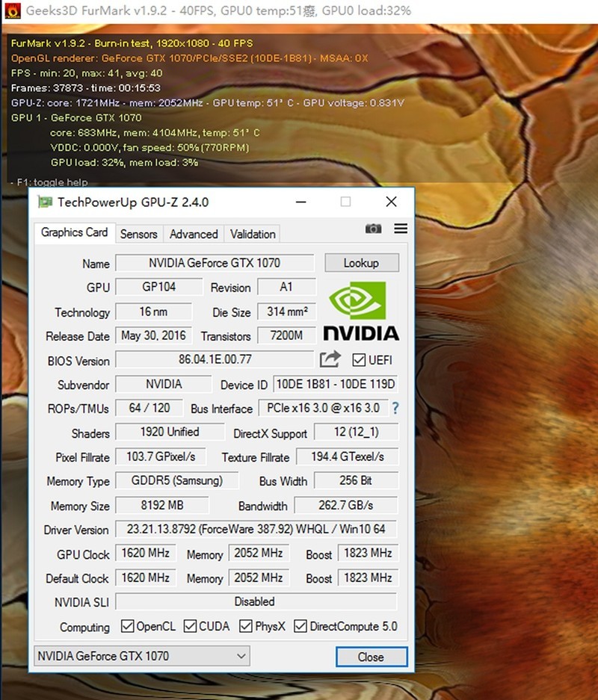The width and height of the screenshot is (598, 700).
Task: Click the FurMark OpenGL renderer line
Action: pos(189,58)
